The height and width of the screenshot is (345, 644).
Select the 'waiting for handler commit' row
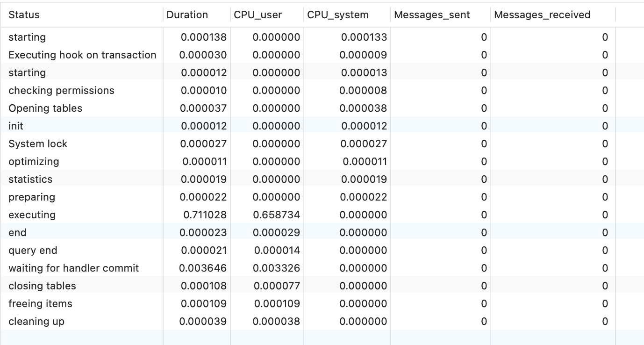coord(73,268)
